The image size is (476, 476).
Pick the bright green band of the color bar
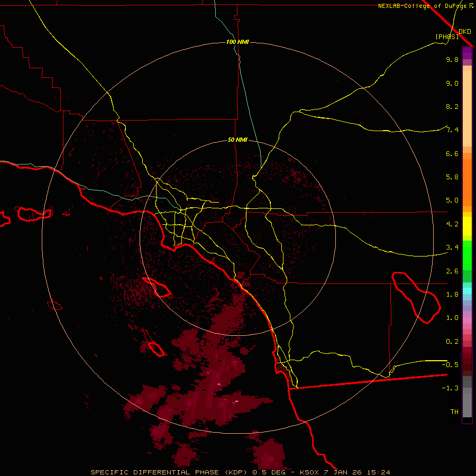[x=467, y=255]
